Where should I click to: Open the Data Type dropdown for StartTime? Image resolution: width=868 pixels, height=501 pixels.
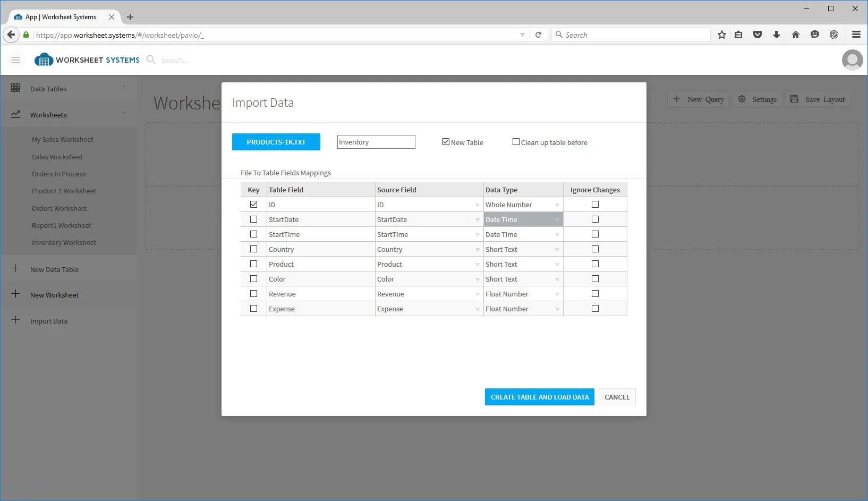coord(557,235)
